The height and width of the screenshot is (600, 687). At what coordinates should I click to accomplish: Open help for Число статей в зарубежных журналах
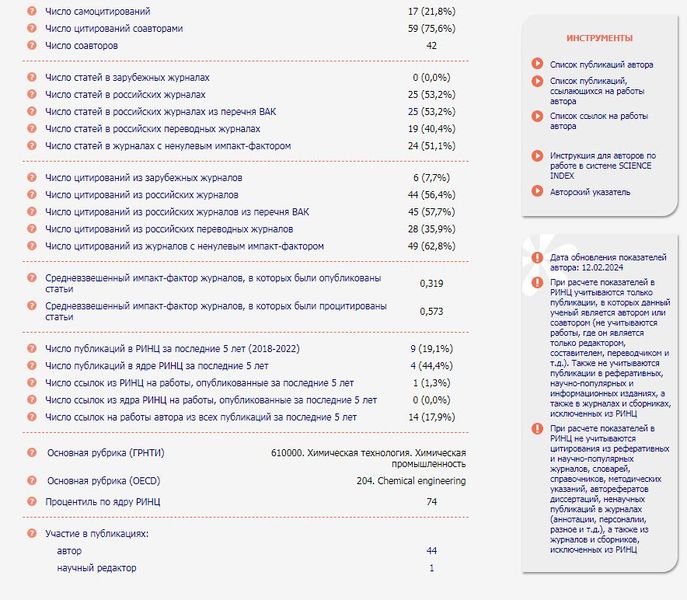[32, 77]
